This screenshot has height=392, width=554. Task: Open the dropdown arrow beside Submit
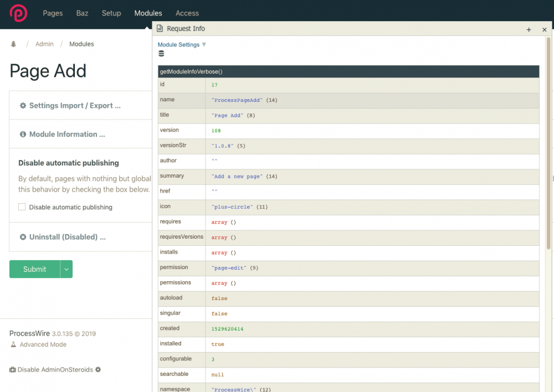pyautogui.click(x=66, y=269)
